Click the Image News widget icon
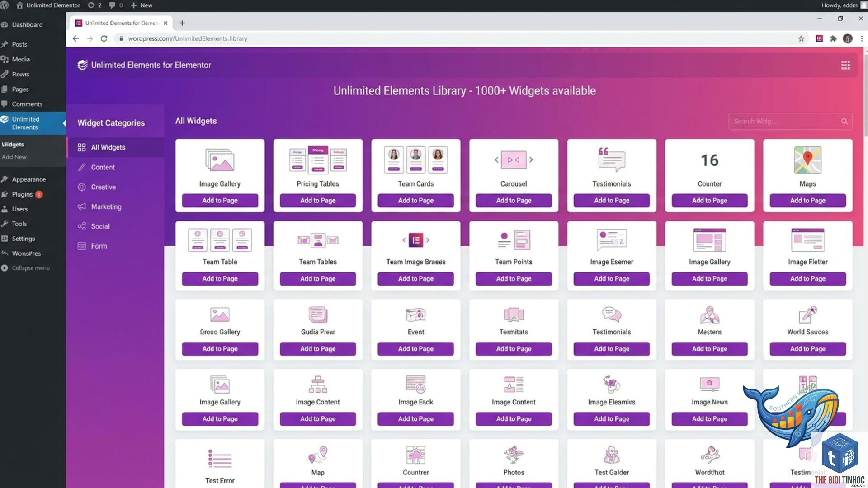The height and width of the screenshot is (488, 868). tap(709, 384)
